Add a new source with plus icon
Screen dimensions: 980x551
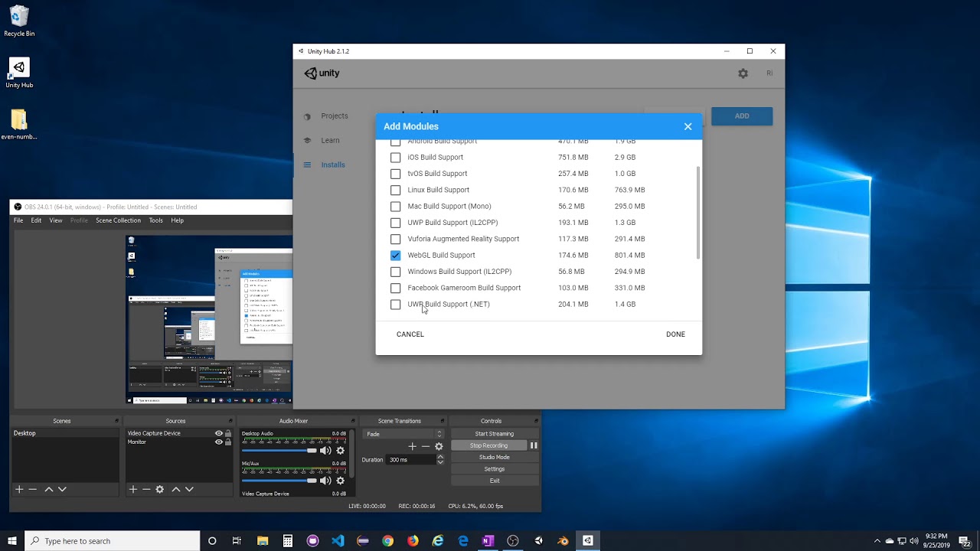pos(132,489)
